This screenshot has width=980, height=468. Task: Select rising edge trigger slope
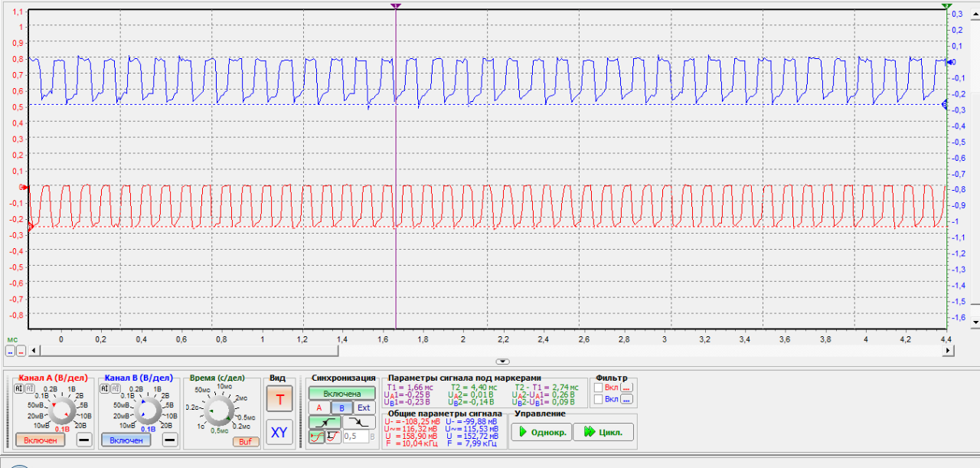[x=325, y=422]
